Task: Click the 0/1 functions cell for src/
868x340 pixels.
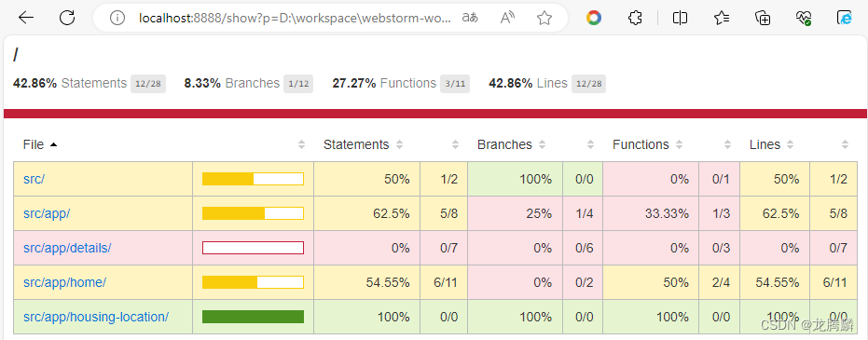Action: [x=720, y=179]
